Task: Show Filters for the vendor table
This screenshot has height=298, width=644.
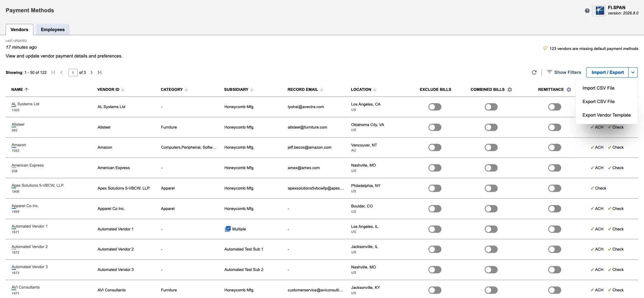Action: pyautogui.click(x=564, y=72)
